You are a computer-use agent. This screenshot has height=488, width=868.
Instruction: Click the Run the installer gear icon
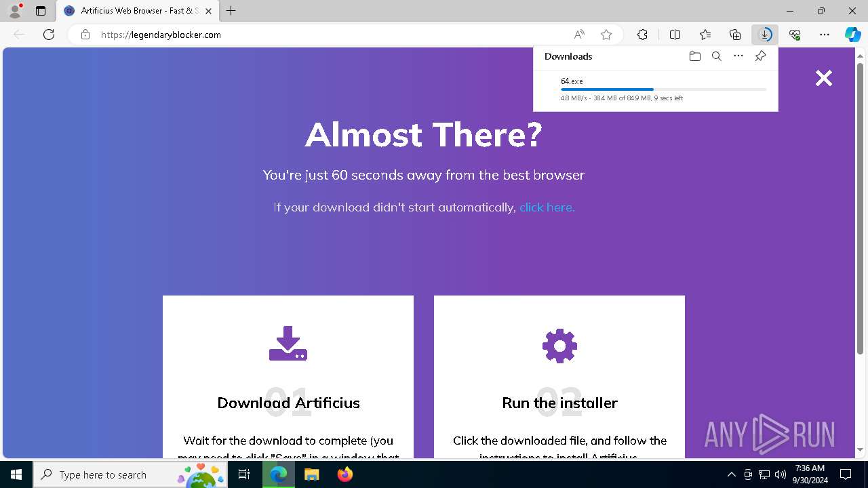[x=559, y=346]
